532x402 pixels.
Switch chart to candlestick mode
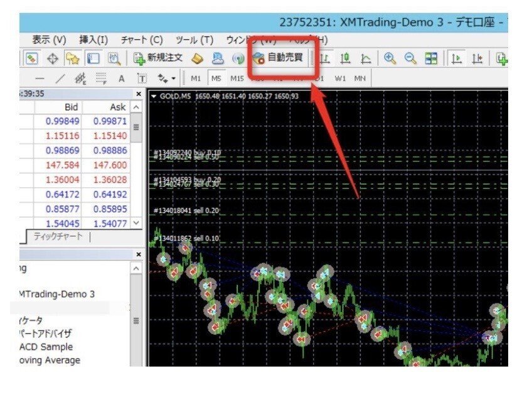click(346, 59)
